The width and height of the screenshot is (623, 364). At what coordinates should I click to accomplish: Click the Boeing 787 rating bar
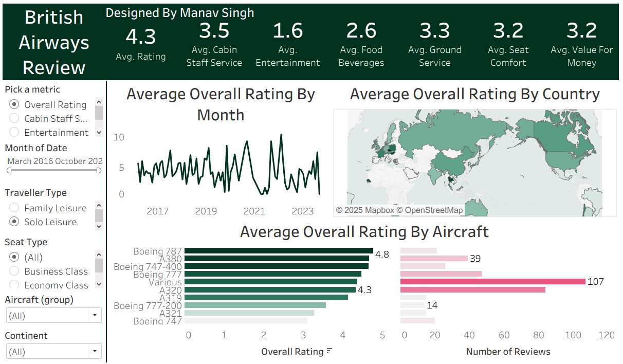(x=278, y=251)
